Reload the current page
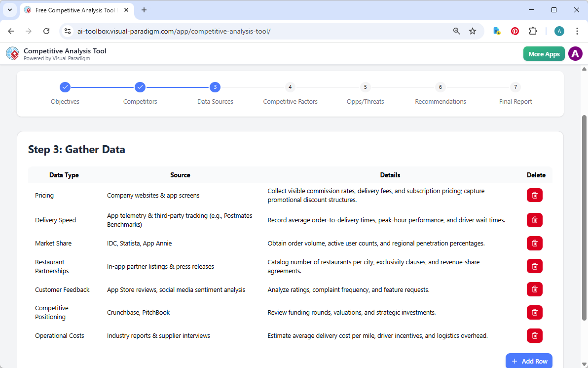Screen dimensions: 588x368 tap(46, 31)
